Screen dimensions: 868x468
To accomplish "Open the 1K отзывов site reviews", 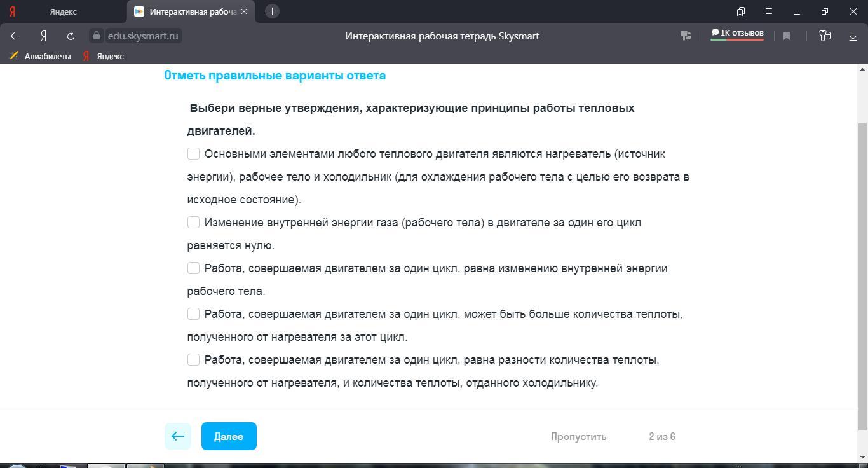I will pos(737,34).
